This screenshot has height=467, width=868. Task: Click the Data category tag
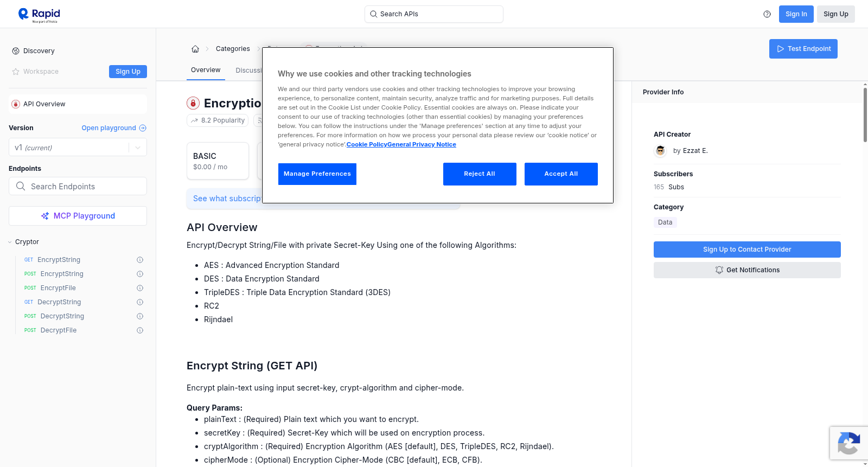(665, 222)
